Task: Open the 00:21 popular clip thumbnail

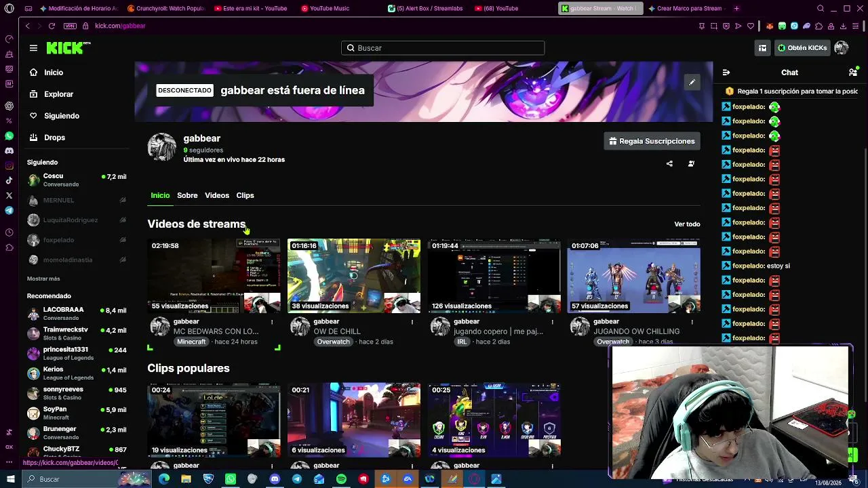Action: 354,420
